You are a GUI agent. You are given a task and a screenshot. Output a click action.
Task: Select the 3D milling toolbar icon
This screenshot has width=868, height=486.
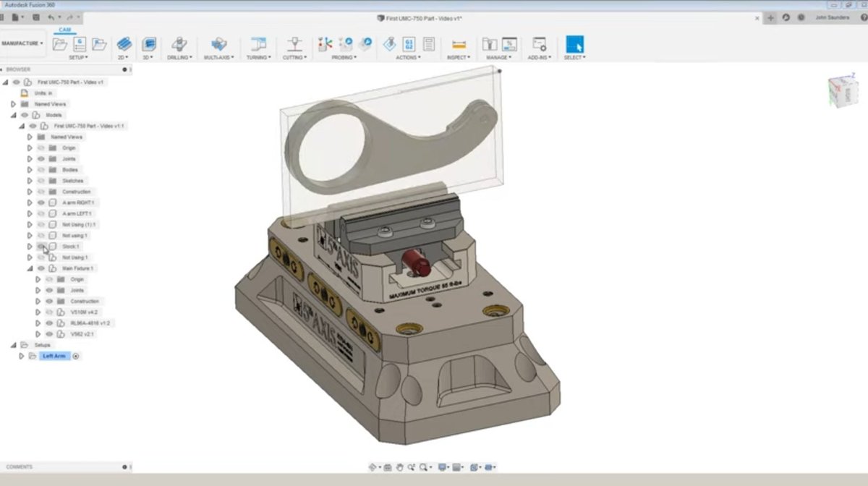[148, 45]
